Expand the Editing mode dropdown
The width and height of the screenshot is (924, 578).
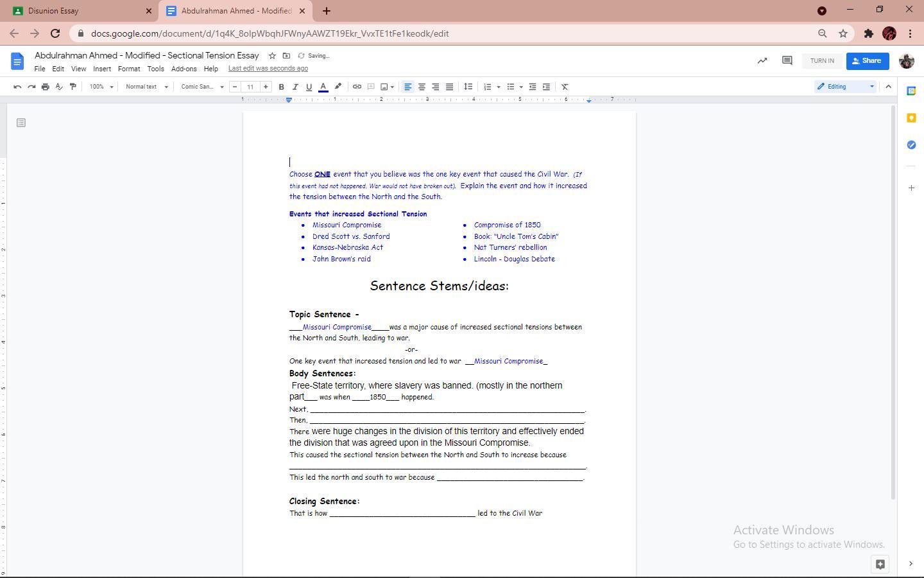click(846, 87)
